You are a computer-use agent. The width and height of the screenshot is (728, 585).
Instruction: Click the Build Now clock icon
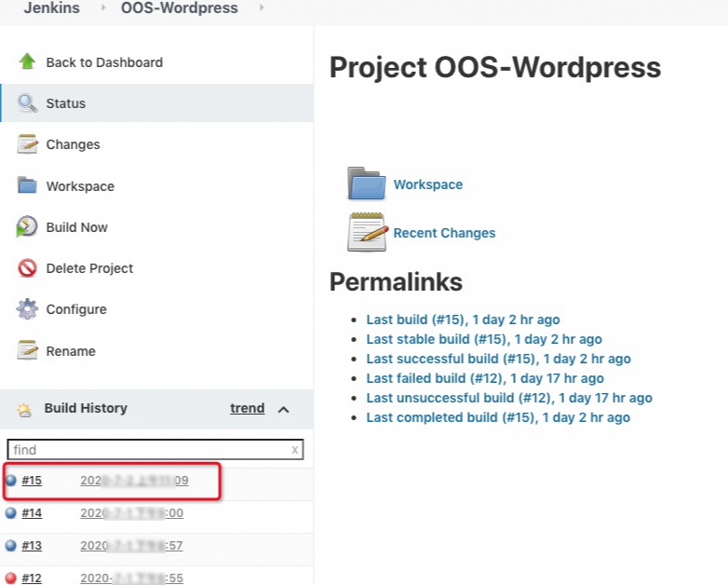27,227
